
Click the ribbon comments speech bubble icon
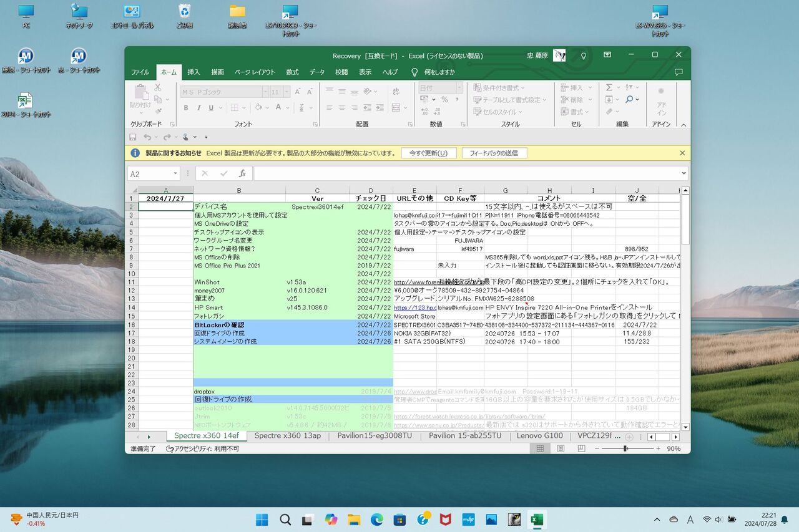[679, 72]
